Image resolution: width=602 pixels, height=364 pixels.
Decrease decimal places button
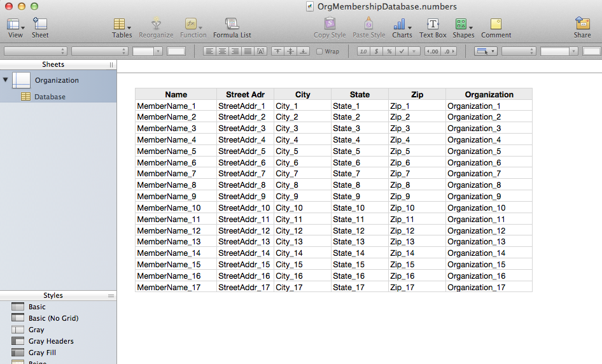[433, 51]
